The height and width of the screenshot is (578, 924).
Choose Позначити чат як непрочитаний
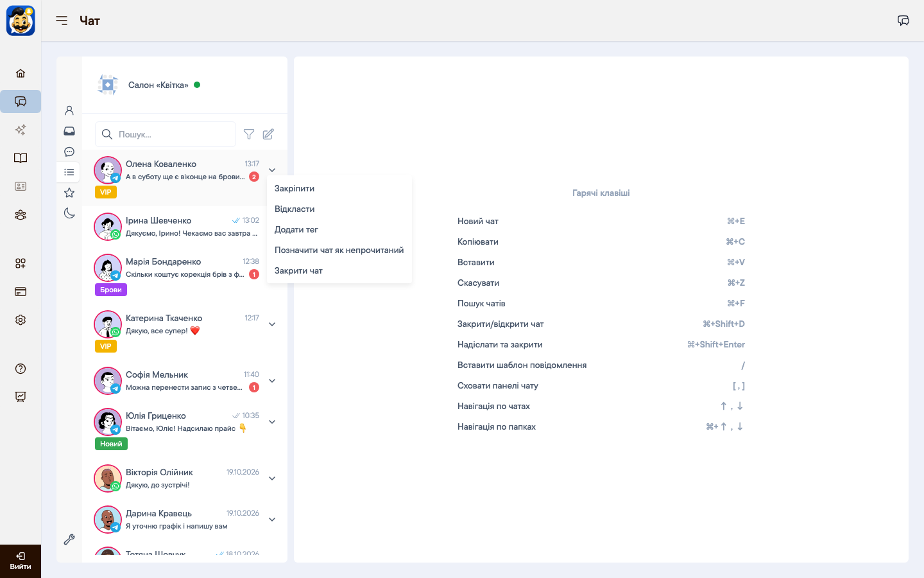coord(339,250)
